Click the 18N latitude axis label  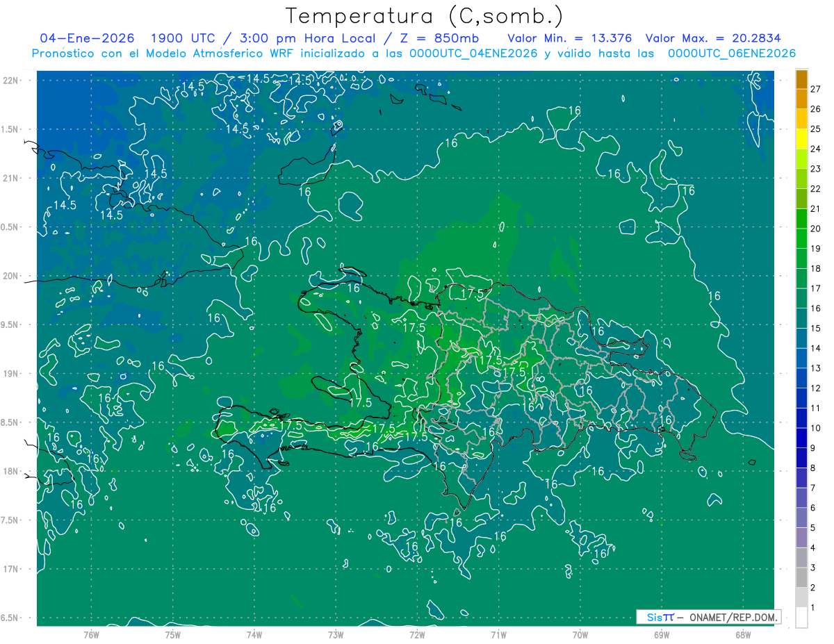pyautogui.click(x=11, y=472)
